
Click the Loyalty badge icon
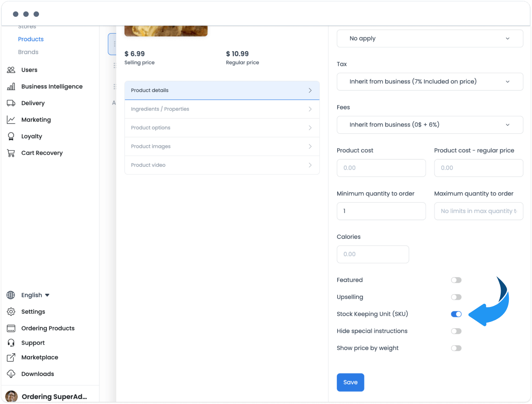coord(11,136)
